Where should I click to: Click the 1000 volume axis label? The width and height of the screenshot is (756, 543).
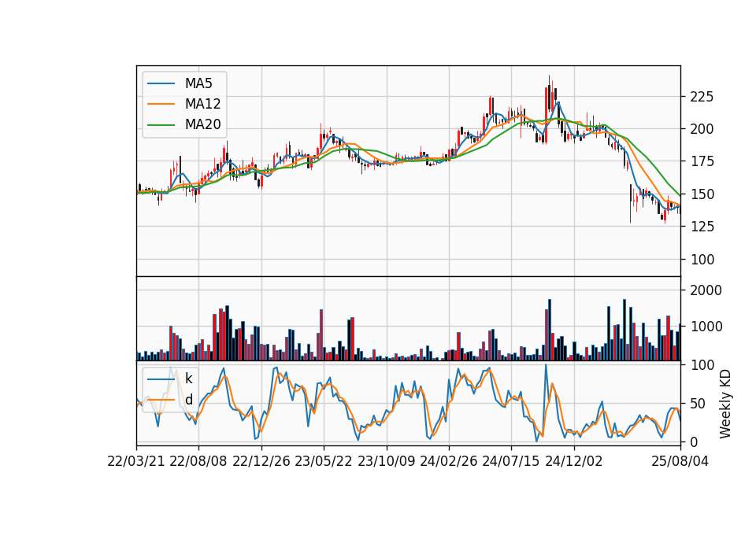pyautogui.click(x=706, y=327)
